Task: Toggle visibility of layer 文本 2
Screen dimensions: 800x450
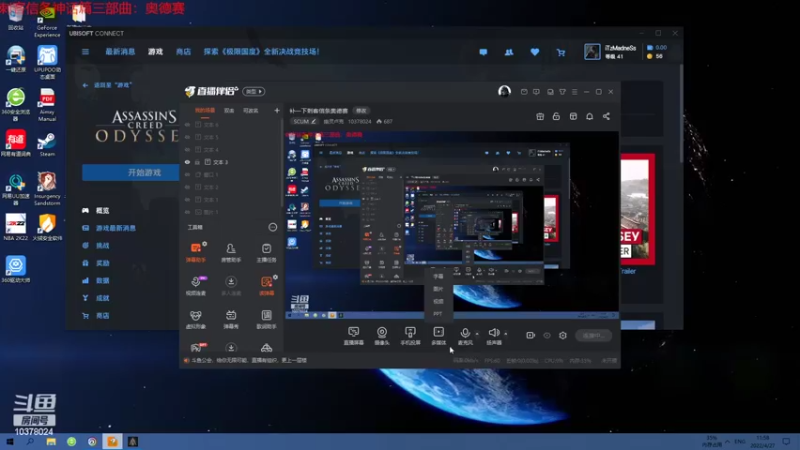Action: (x=187, y=187)
